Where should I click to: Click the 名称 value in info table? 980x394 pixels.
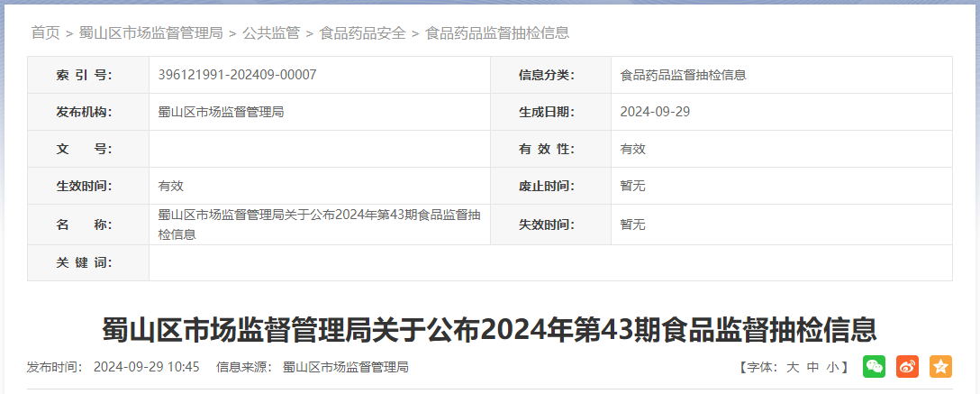(320, 224)
